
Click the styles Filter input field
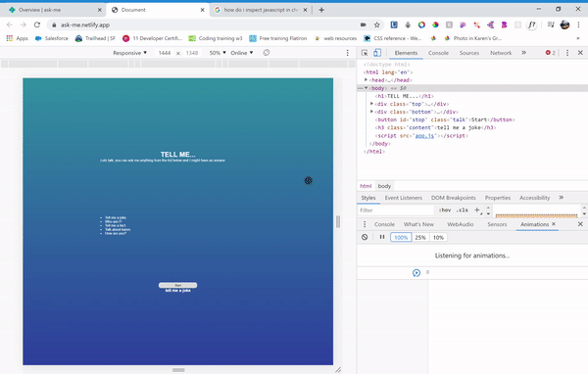click(396, 210)
